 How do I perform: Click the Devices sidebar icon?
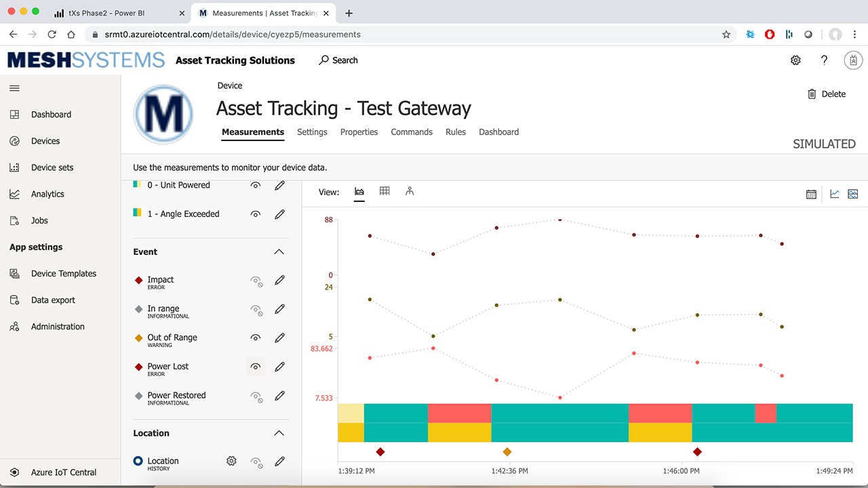point(14,141)
